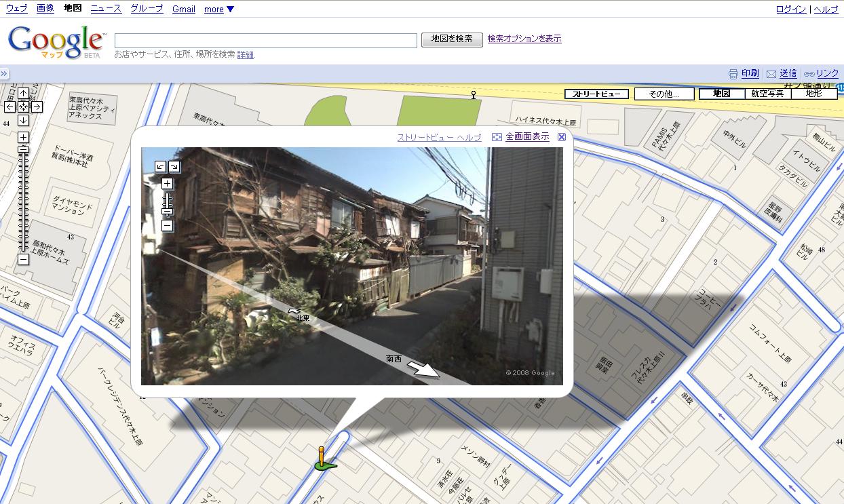
Task: Open the リンク link
Action: coord(828,73)
